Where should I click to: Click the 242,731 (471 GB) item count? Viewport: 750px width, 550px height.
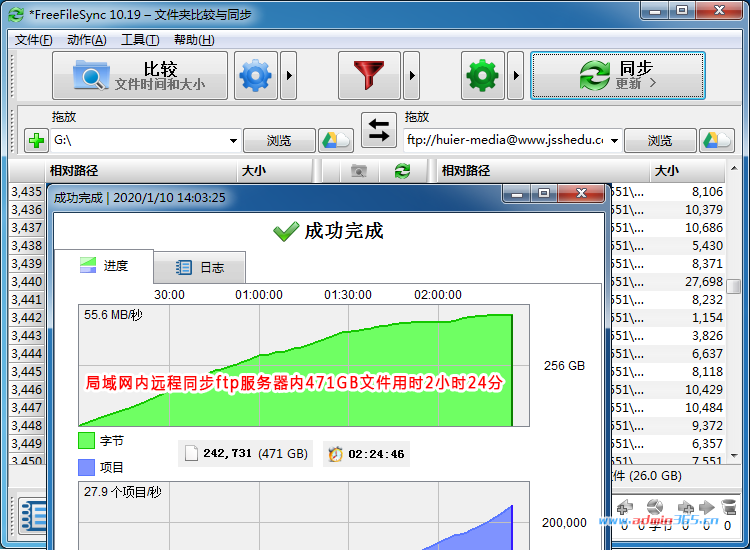(255, 453)
